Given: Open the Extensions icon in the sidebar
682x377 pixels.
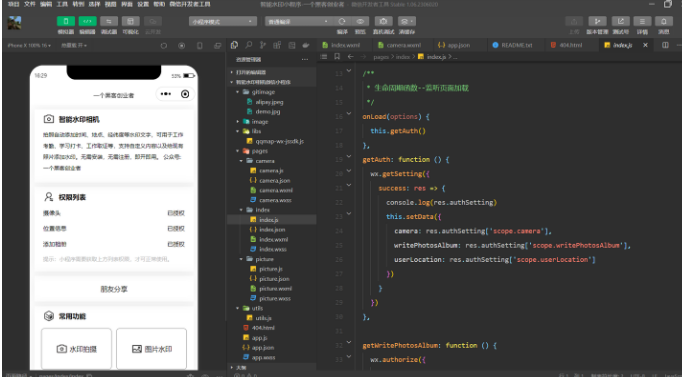Looking at the screenshot, I should 277,45.
